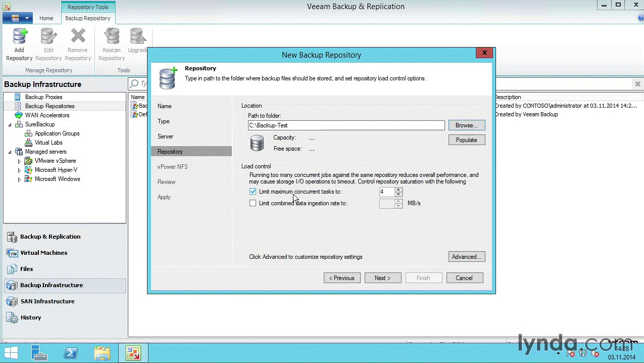
Task: Open File Explorer from the taskbar
Action: click(103, 352)
